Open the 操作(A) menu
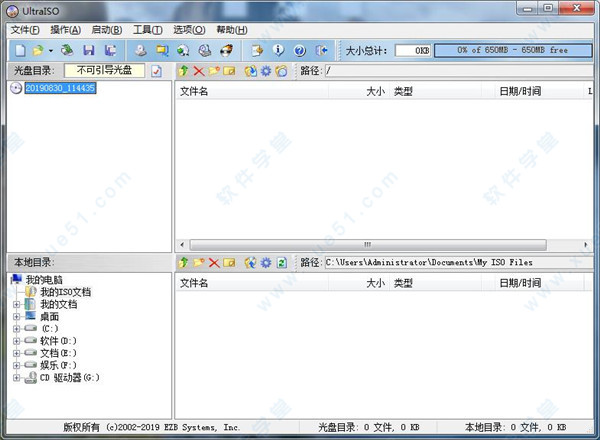Viewport: 600px width, 440px height. click(x=65, y=30)
